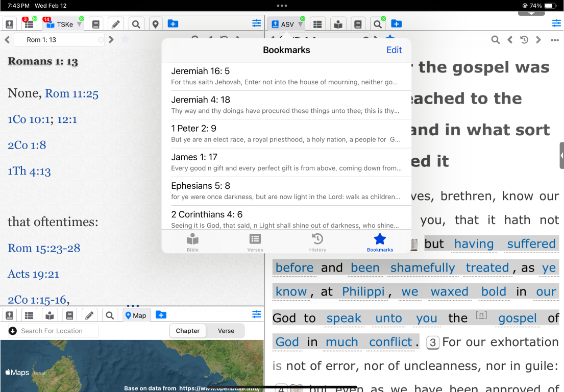Follow the Rom 11:25 cross-reference link
Screen dimensions: 564x392
click(71, 93)
